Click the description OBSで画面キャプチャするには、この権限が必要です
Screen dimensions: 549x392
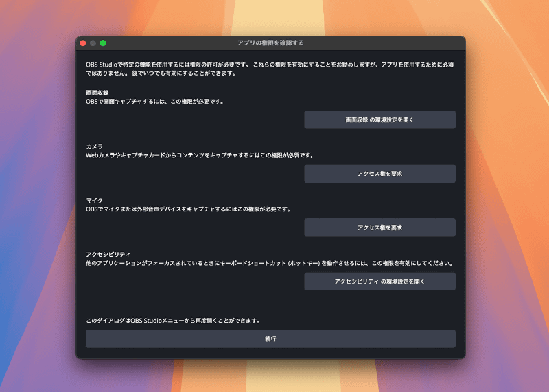click(x=155, y=102)
